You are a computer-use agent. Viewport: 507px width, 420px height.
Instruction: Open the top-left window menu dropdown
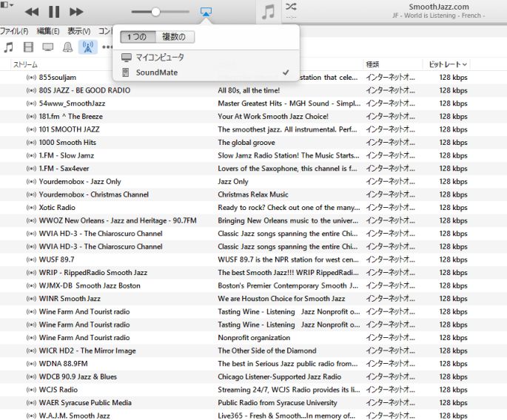point(7,4)
